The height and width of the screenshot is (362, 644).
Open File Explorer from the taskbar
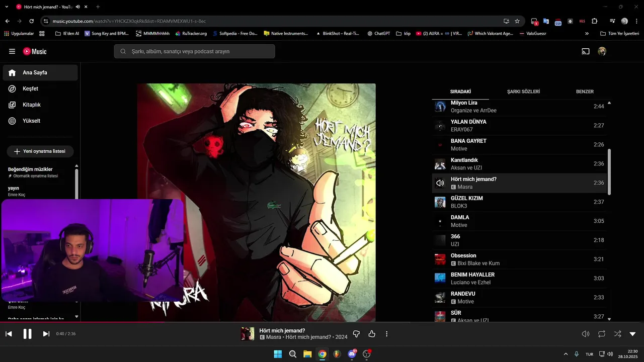click(307, 354)
